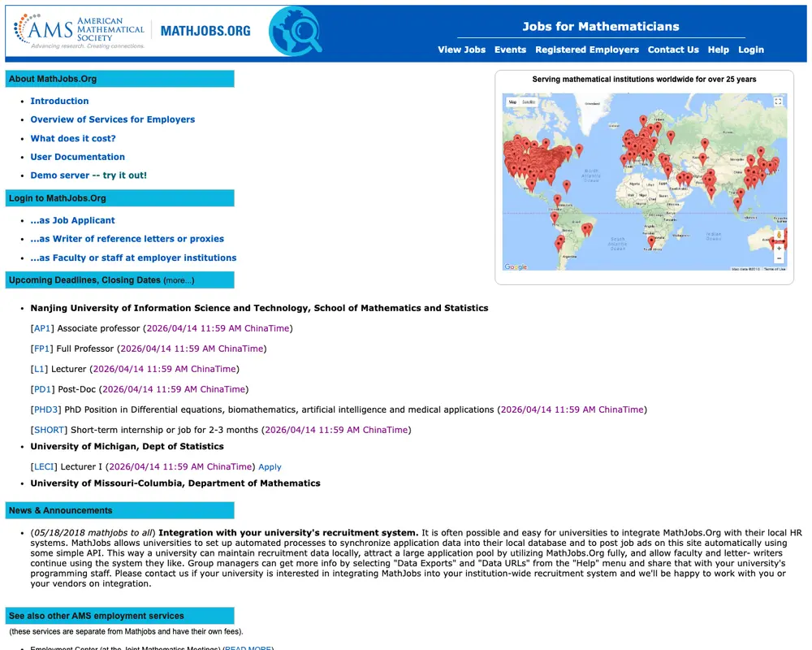Open the FP1 Full Professor posting
Image resolution: width=812 pixels, height=650 pixels.
pyautogui.click(x=41, y=349)
